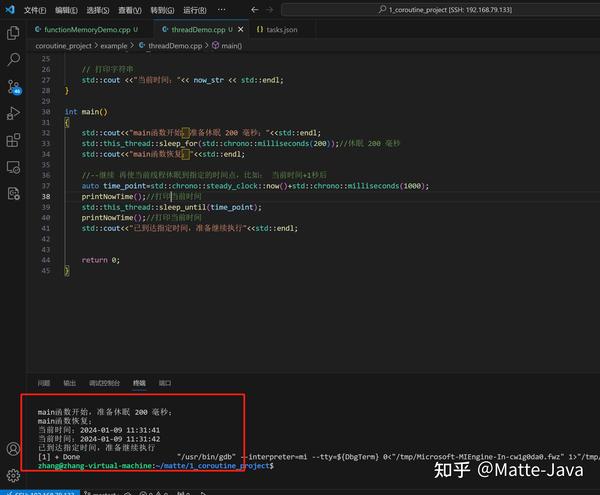Click 'int main()' in the editor
Screen dimensions: 600x495
pyautogui.click(x=86, y=112)
